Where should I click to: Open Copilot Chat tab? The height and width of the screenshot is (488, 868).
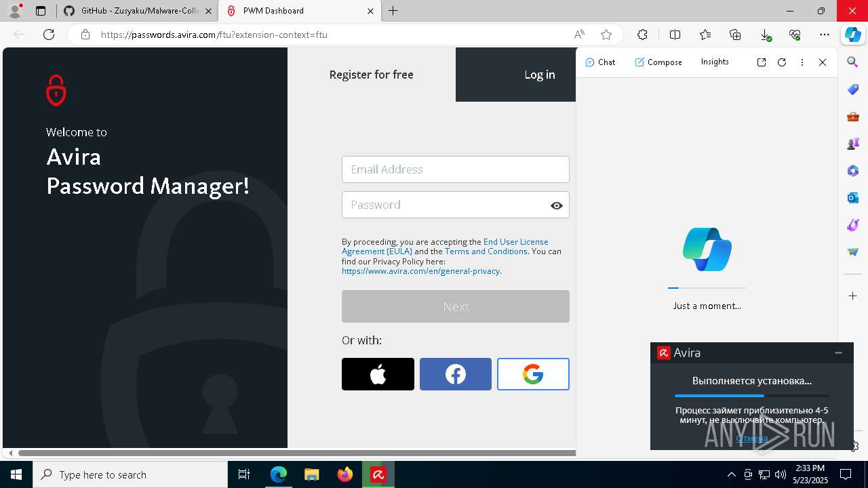click(x=600, y=62)
